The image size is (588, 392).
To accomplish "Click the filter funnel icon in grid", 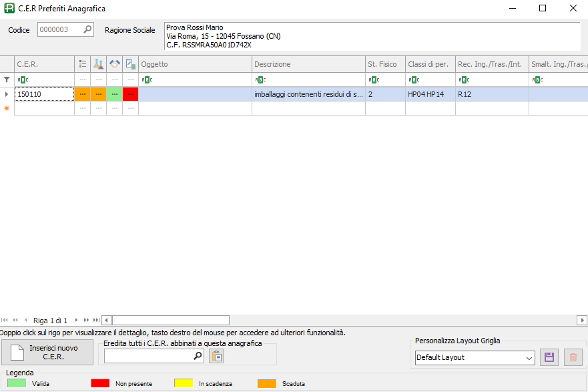I will 7,79.
